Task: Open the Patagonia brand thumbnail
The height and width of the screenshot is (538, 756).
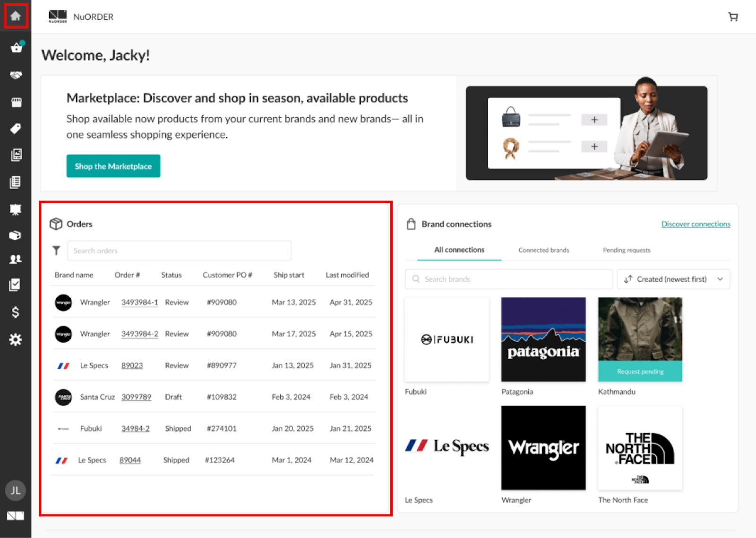Action: click(543, 339)
